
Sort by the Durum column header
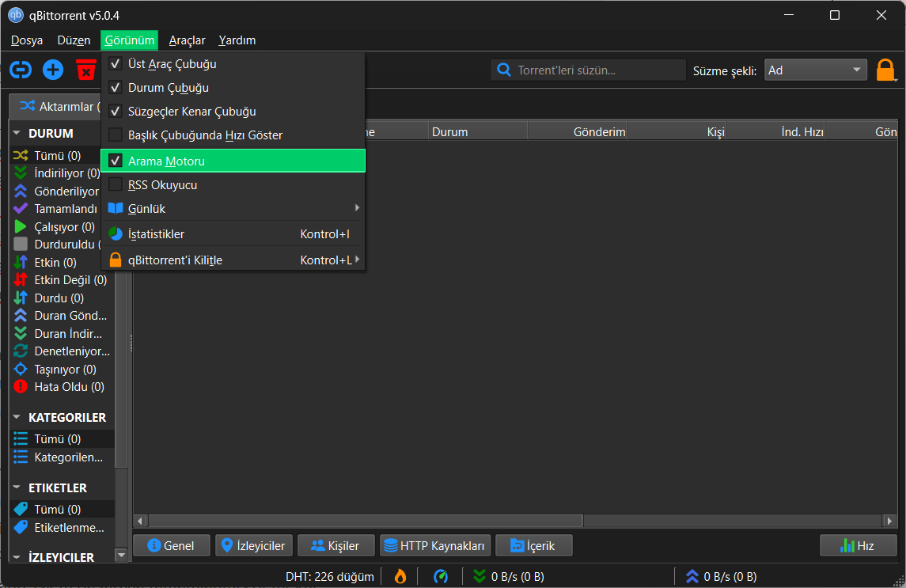click(477, 132)
